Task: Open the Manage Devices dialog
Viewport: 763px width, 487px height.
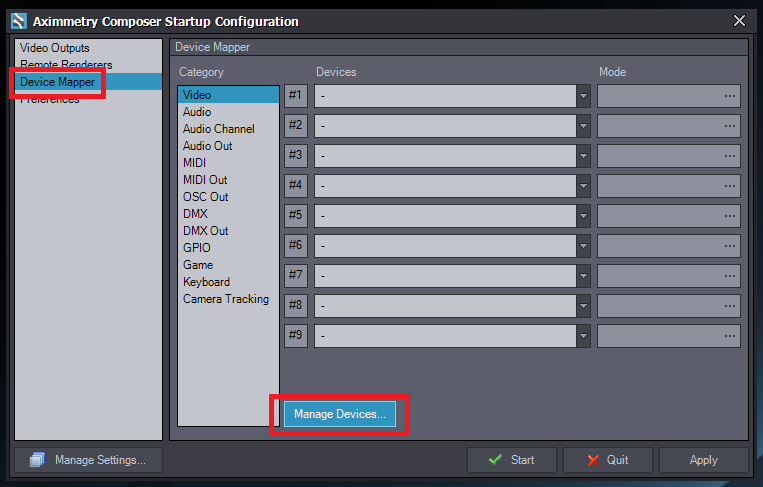Action: click(340, 414)
